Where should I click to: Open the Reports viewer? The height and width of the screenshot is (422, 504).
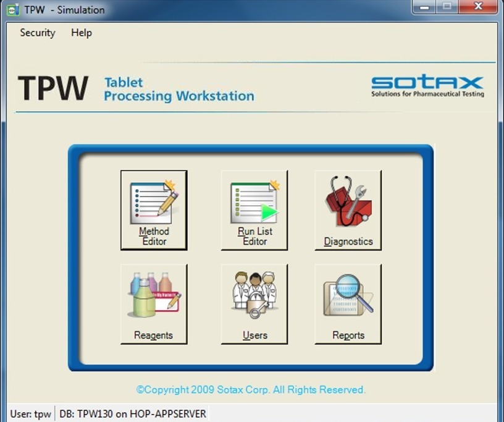[348, 304]
